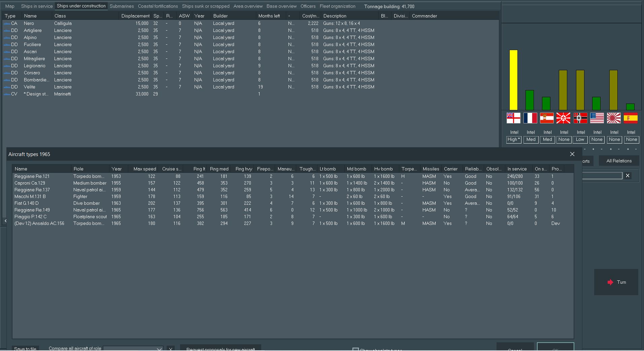Go to the Coastal fortifications tab
Screen dimensions: 644x351
[158, 6]
